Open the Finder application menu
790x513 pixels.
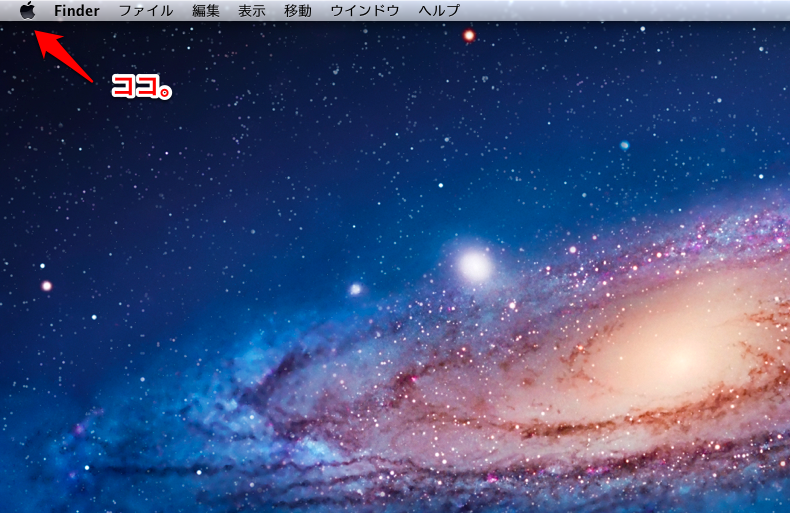[x=77, y=11]
